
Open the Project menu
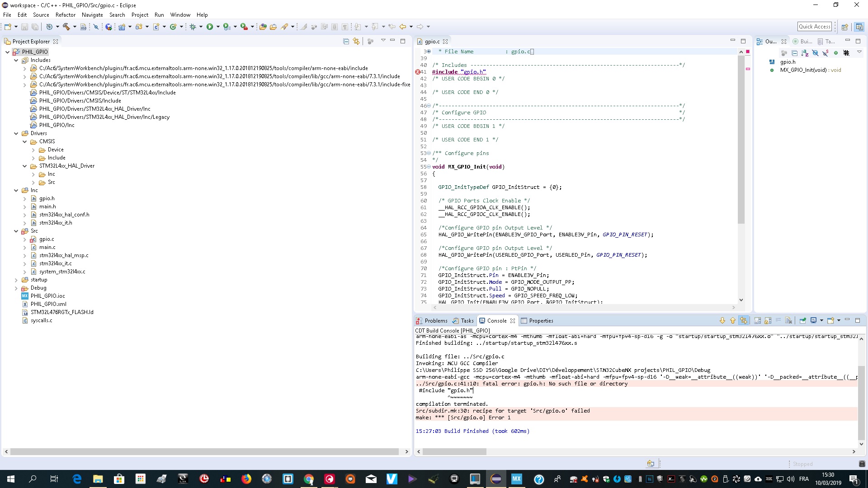140,14
